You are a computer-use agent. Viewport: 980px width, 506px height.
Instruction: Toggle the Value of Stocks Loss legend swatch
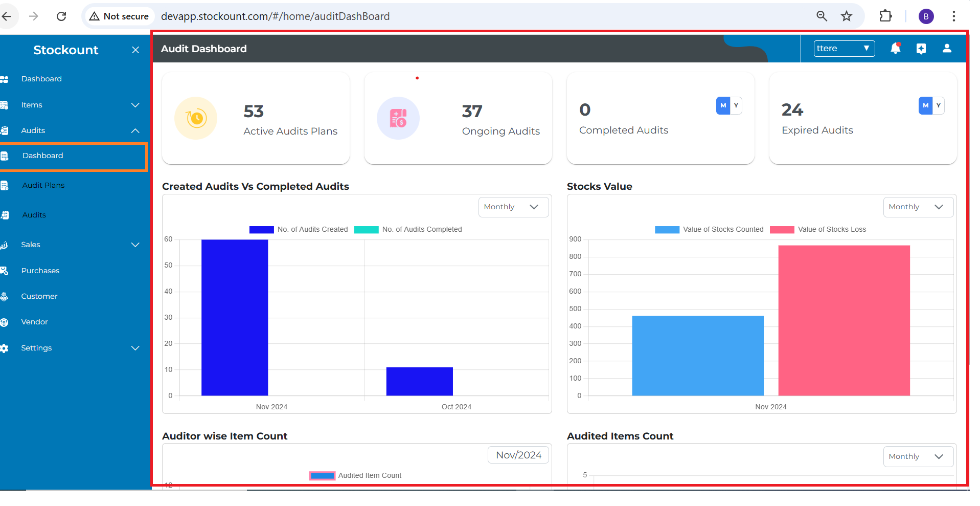click(x=782, y=230)
